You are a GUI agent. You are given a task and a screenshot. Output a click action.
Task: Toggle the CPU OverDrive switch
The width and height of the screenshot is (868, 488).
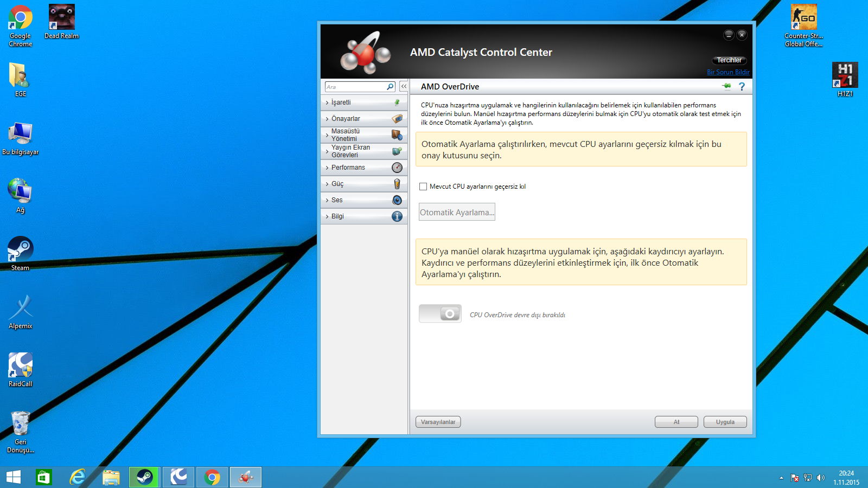pos(440,313)
